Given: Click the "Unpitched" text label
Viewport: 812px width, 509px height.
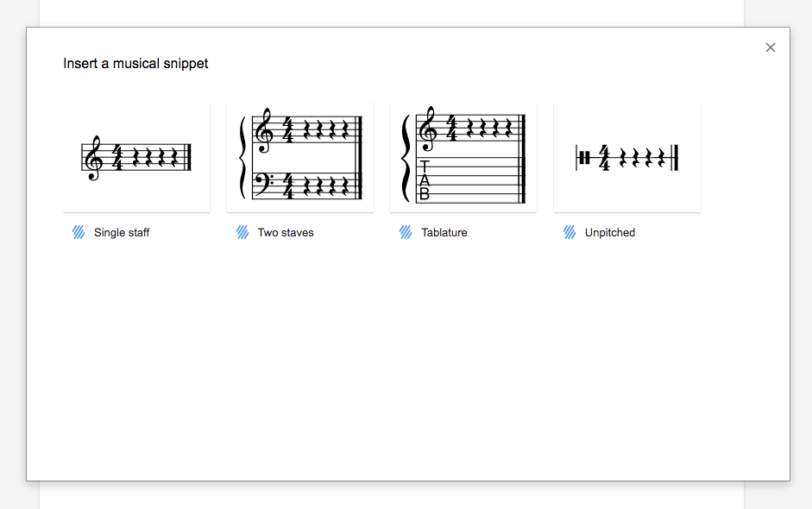Looking at the screenshot, I should tap(610, 233).
